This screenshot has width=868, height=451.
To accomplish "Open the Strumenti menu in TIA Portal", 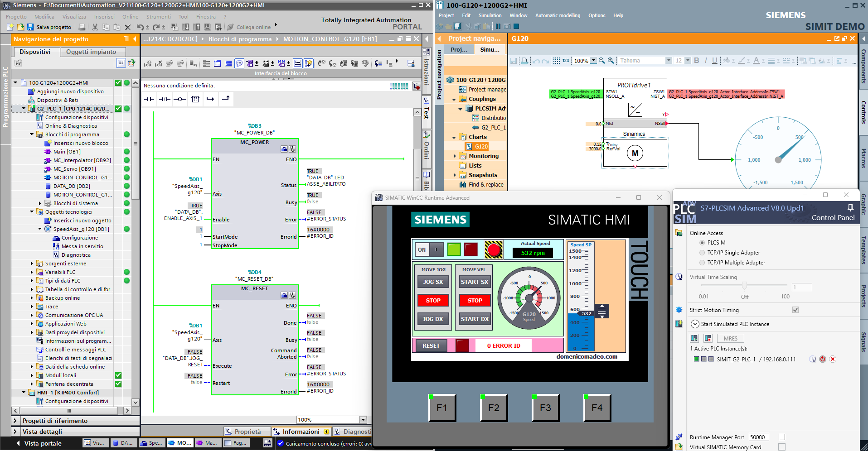I will (x=158, y=17).
